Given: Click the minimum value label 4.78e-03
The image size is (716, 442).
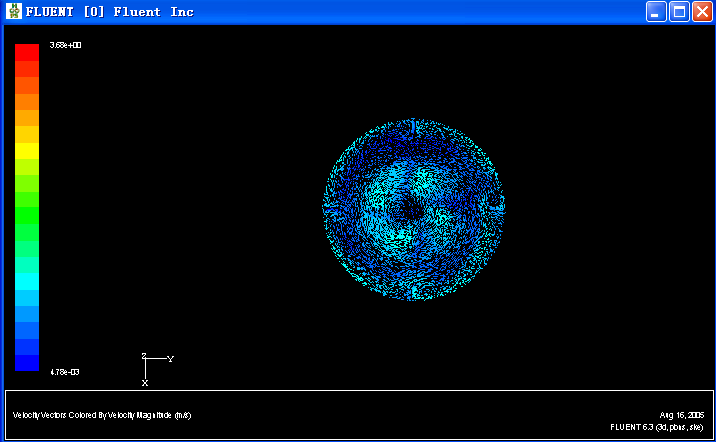Looking at the screenshot, I should [x=65, y=372].
